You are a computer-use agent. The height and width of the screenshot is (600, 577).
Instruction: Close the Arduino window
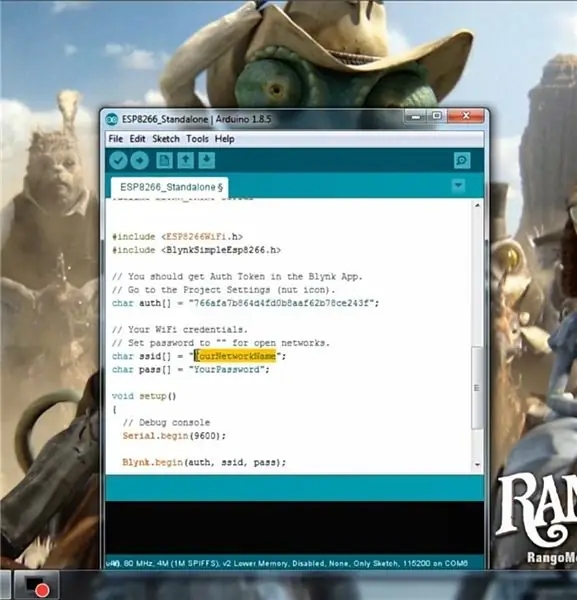point(466,116)
